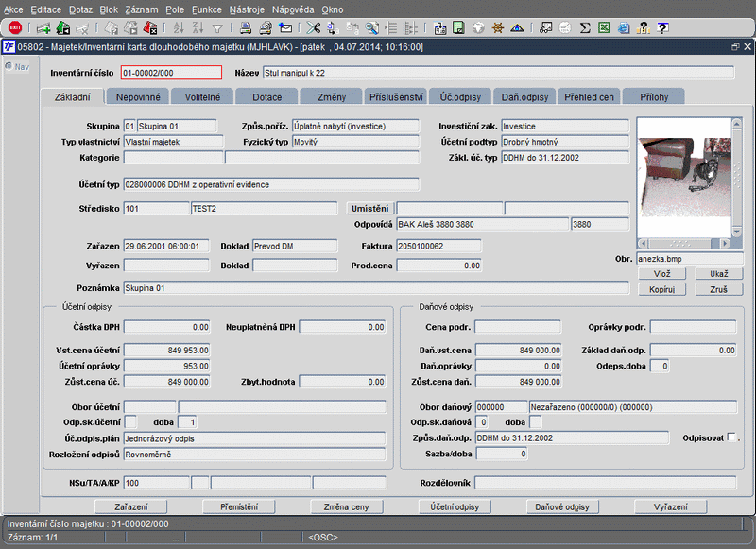The image size is (756, 549).
Task: Click the scissors cut icon
Action: point(313,27)
